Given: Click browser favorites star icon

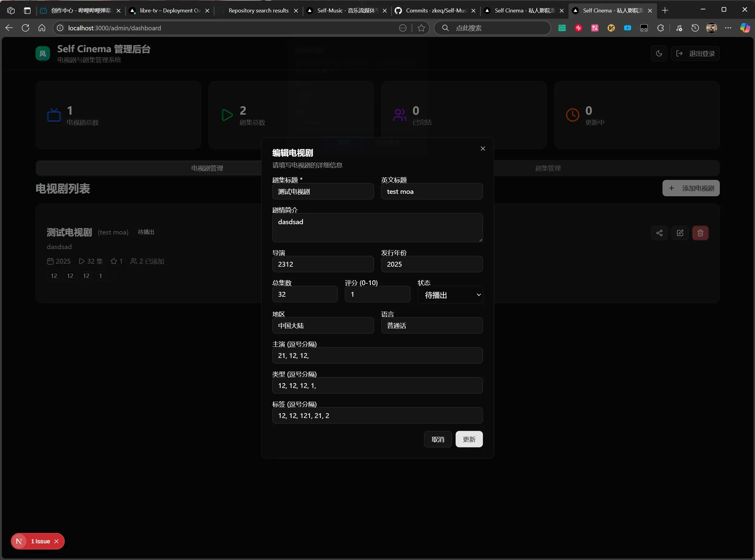Looking at the screenshot, I should coord(421,28).
